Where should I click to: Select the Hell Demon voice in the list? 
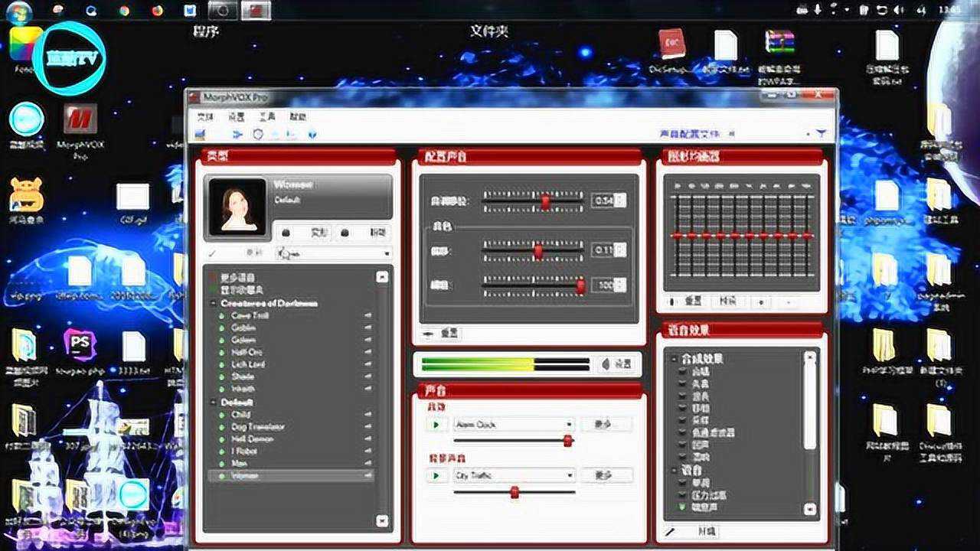tap(253, 438)
